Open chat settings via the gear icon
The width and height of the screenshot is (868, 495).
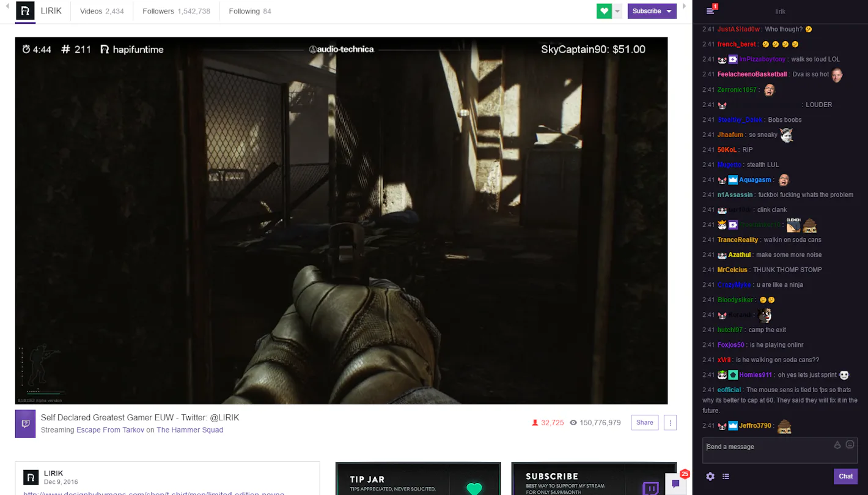tap(710, 476)
